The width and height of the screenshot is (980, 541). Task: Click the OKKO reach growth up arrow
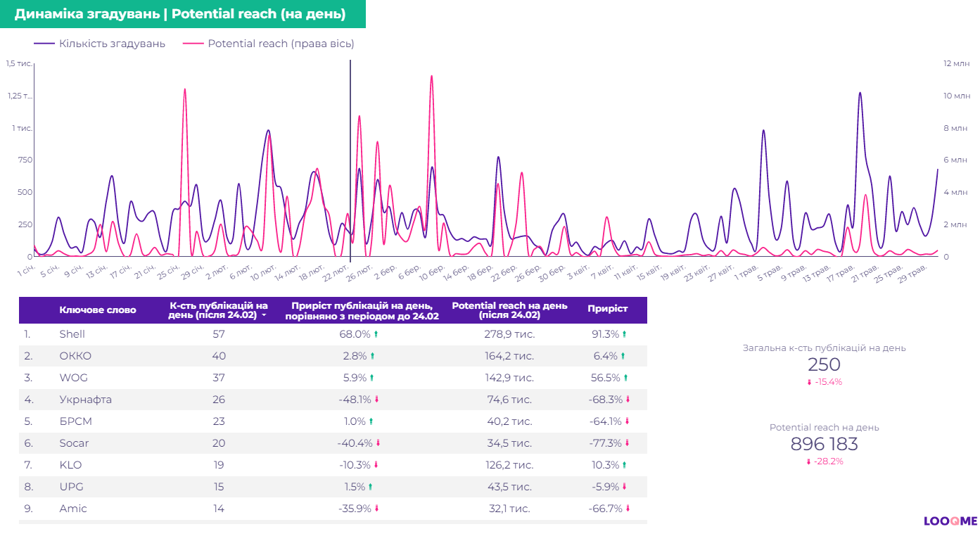tap(623, 356)
